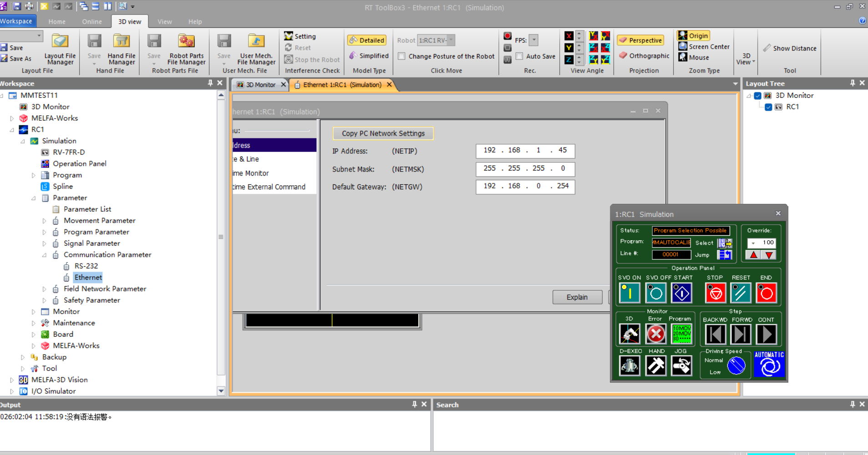Open the View ribbon tab

point(165,21)
